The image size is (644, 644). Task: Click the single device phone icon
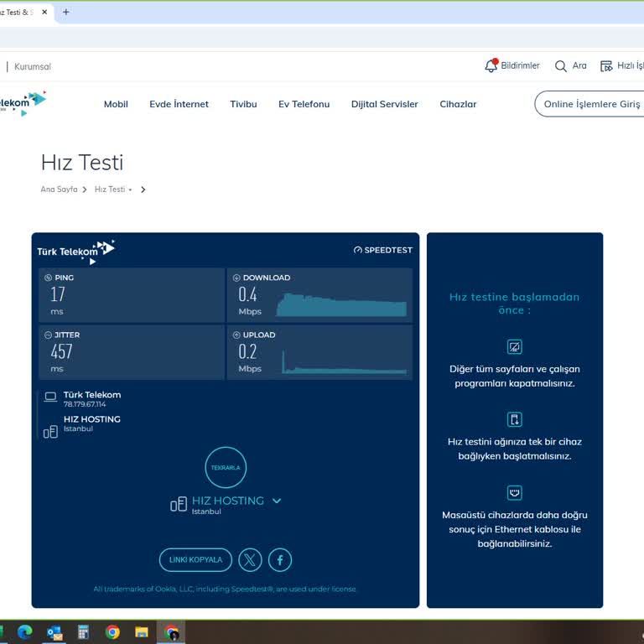[515, 420]
